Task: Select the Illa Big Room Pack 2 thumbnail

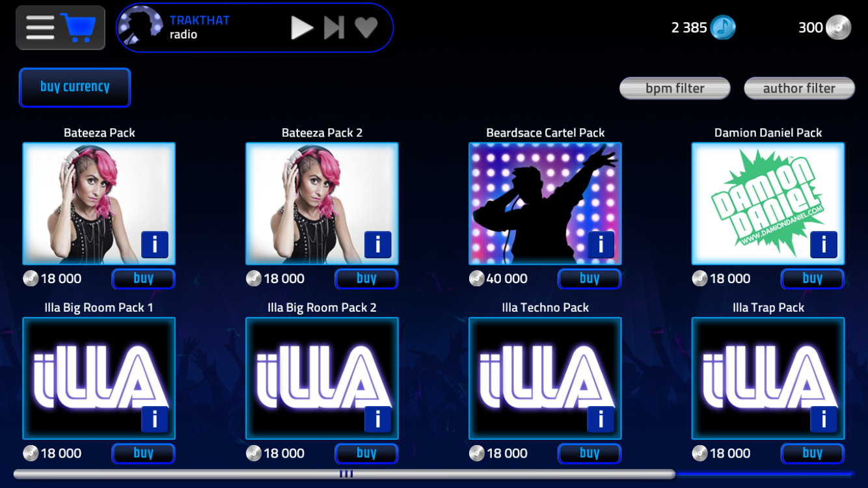Action: click(322, 378)
